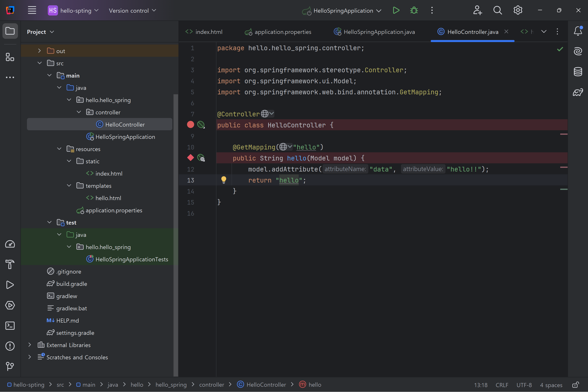Click the Spring bean gutter icon on line 8
Viewport: 588px width, 392px height.
tap(201, 125)
